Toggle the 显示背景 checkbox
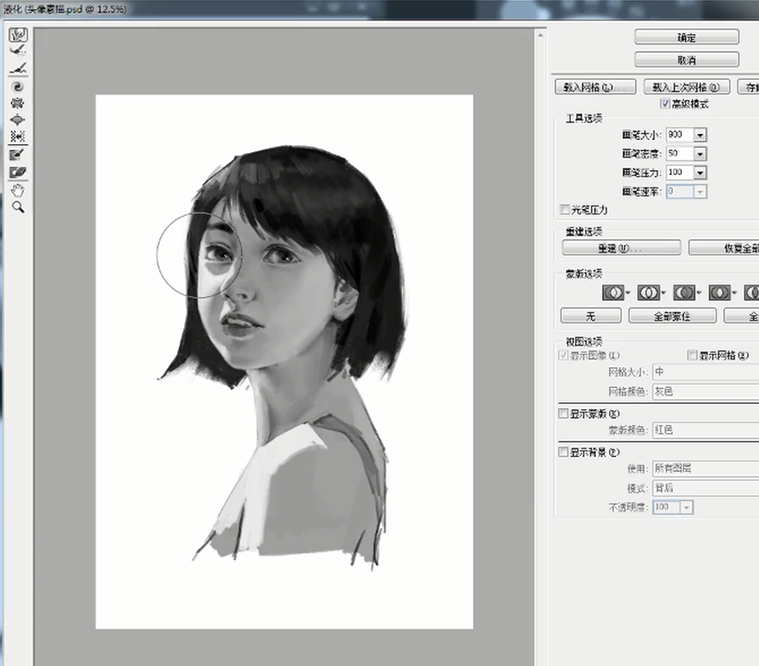 tap(563, 452)
